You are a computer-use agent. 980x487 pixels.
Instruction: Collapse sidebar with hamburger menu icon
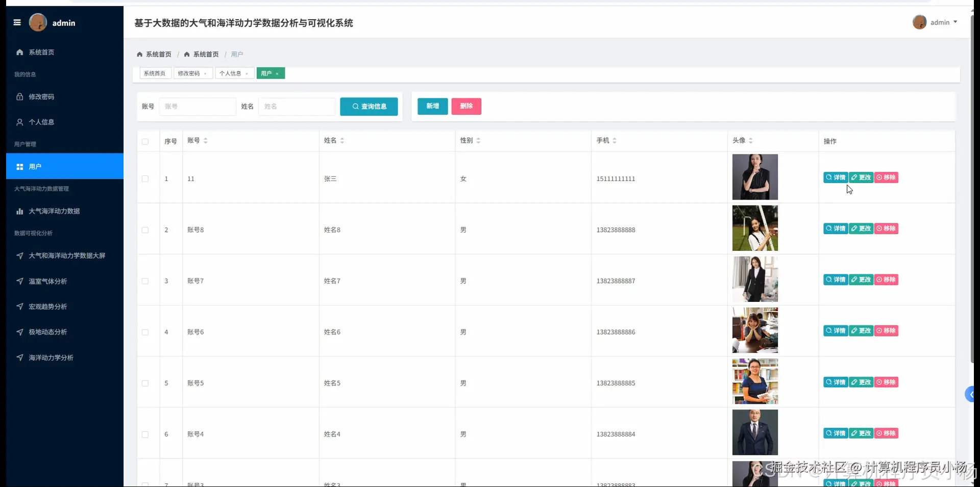tap(17, 22)
